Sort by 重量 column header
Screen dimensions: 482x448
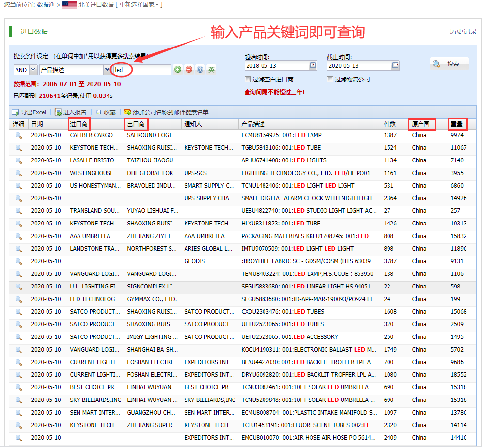click(456, 124)
